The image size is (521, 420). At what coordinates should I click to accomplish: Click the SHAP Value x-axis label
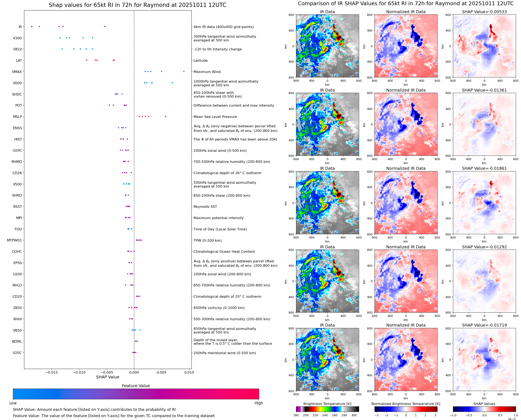(x=108, y=377)
